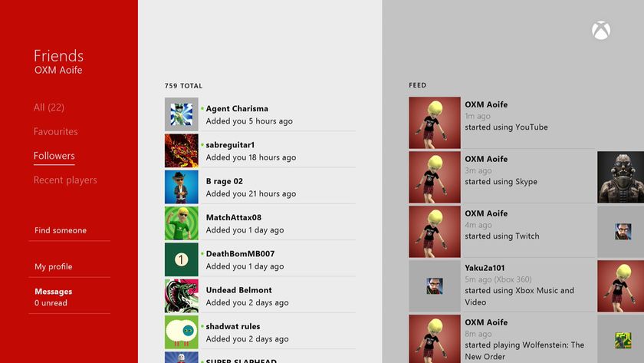Open Agent Charisma's avatar picture
Viewport: 644px width, 363px height.
(182, 114)
